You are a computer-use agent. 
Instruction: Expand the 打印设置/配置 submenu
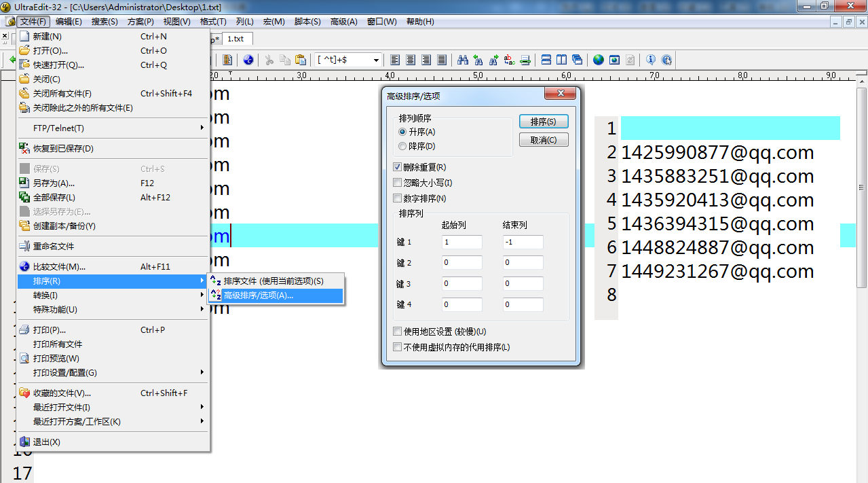[x=113, y=372]
